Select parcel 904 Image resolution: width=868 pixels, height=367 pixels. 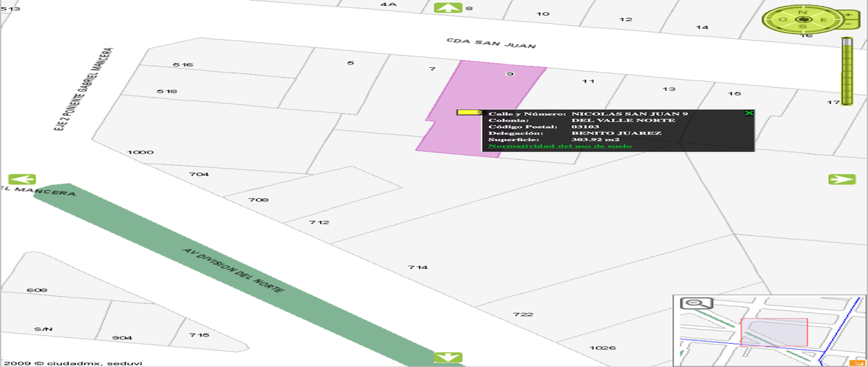(122, 338)
